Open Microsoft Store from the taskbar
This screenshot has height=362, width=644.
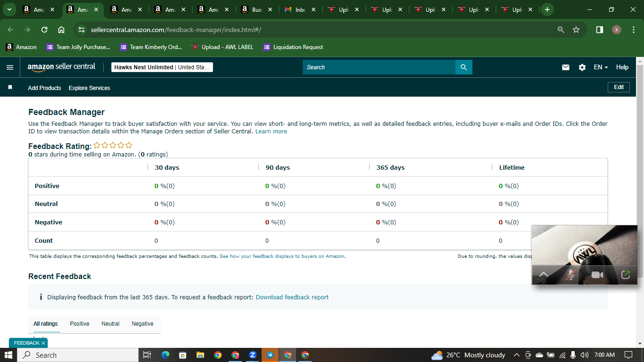pyautogui.click(x=182, y=355)
